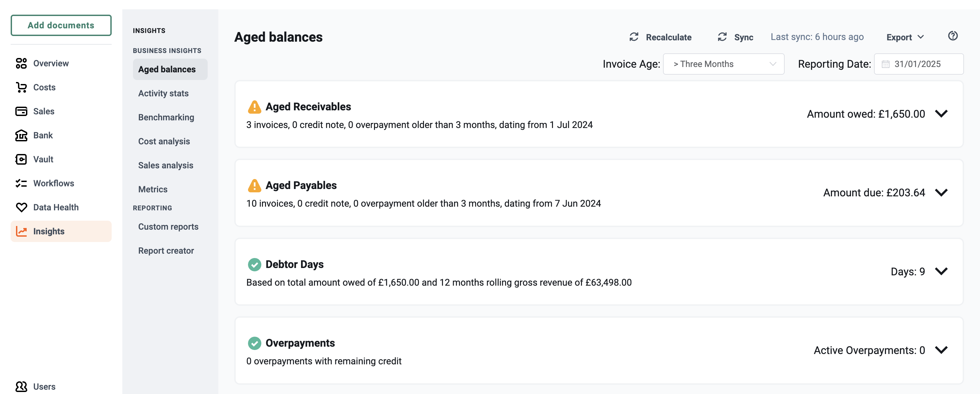Viewport: 980px width, 394px height.
Task: Select Insights in the main sidebar
Action: pos(61,231)
